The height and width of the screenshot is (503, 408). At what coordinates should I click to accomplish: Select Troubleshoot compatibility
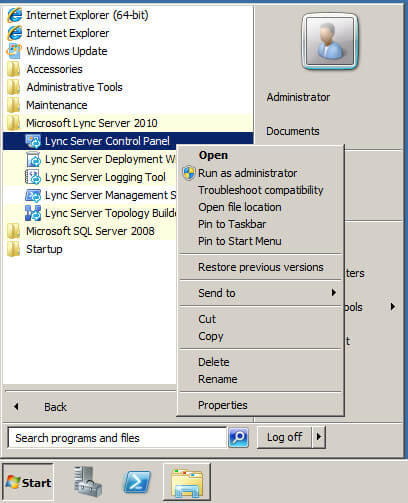[x=260, y=190]
